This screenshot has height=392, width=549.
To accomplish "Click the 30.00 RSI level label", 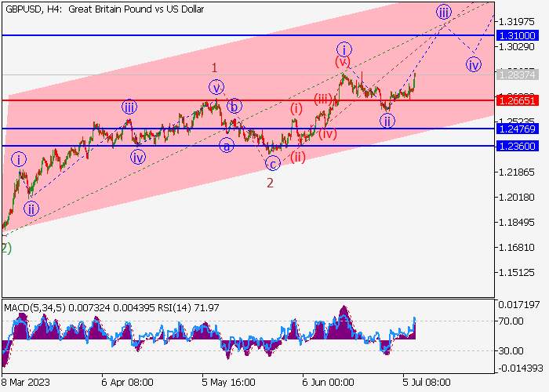I will pyautogui.click(x=511, y=350).
